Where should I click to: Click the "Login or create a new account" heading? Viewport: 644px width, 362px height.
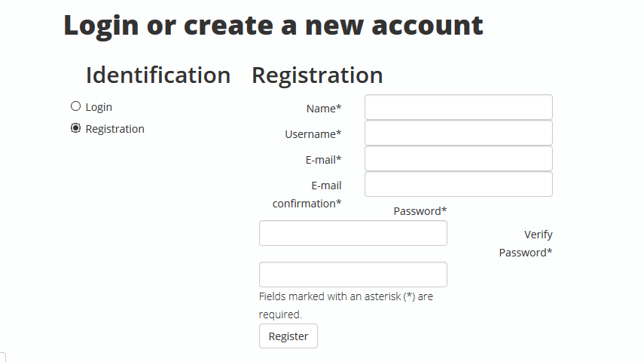point(273,25)
